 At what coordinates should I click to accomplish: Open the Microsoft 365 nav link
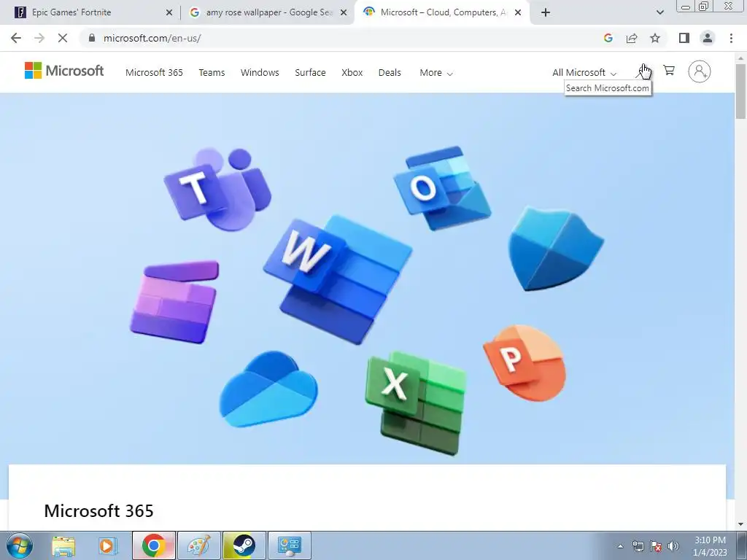154,72
